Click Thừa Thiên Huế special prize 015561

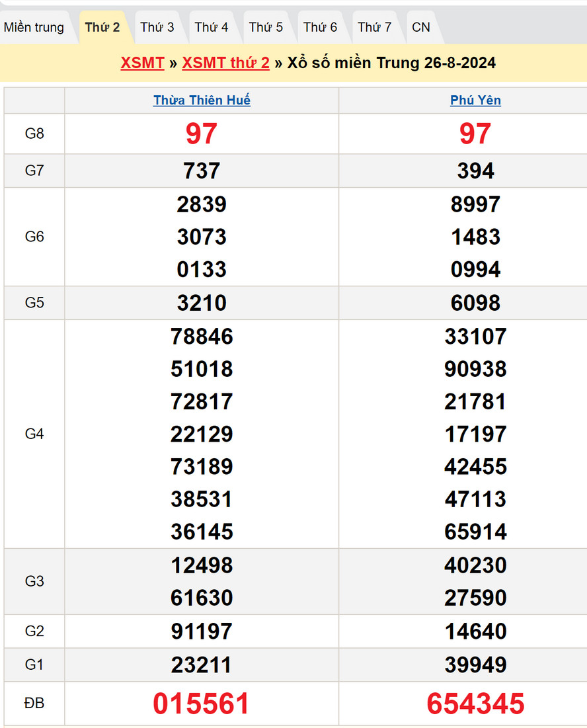(202, 704)
